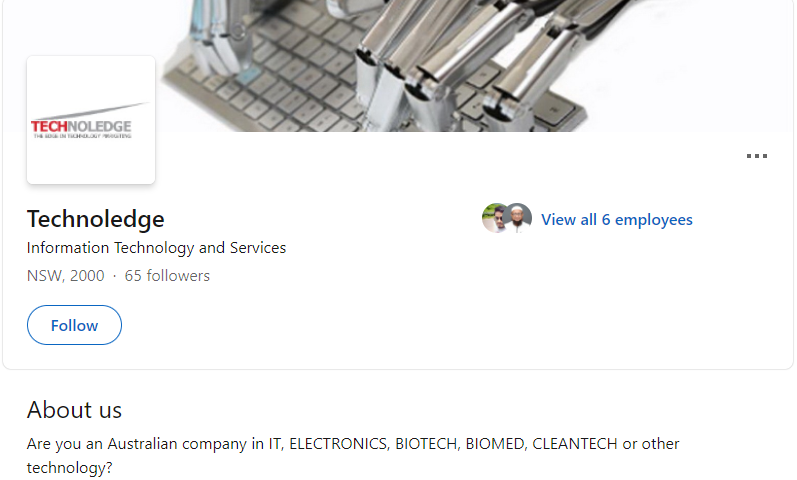Click the word BIOMED in about text
Viewport: 797px width, 480px height.
(496, 444)
